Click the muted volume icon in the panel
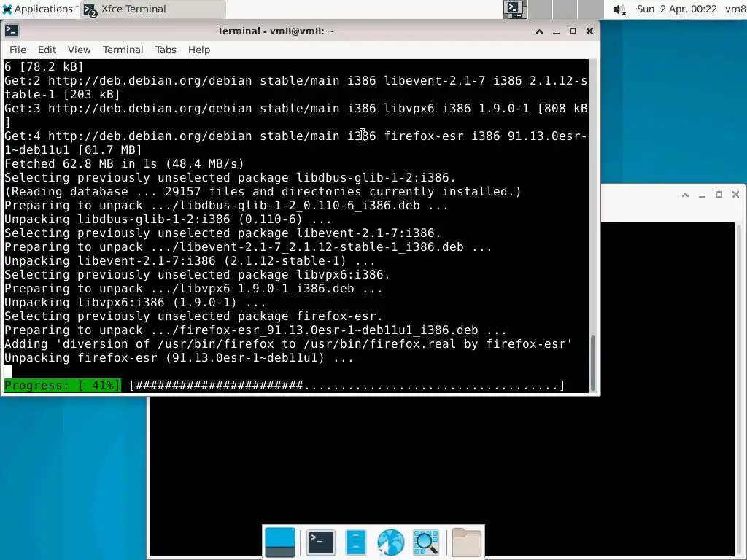The image size is (747, 560). (619, 9)
